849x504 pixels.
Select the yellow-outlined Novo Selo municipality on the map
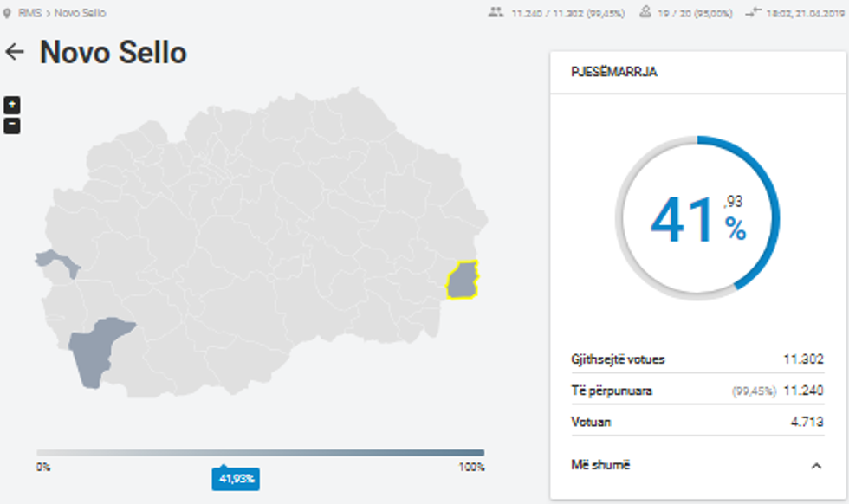(x=462, y=280)
